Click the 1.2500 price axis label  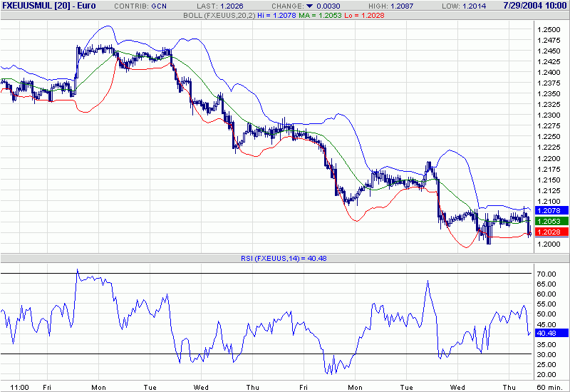coord(549,30)
